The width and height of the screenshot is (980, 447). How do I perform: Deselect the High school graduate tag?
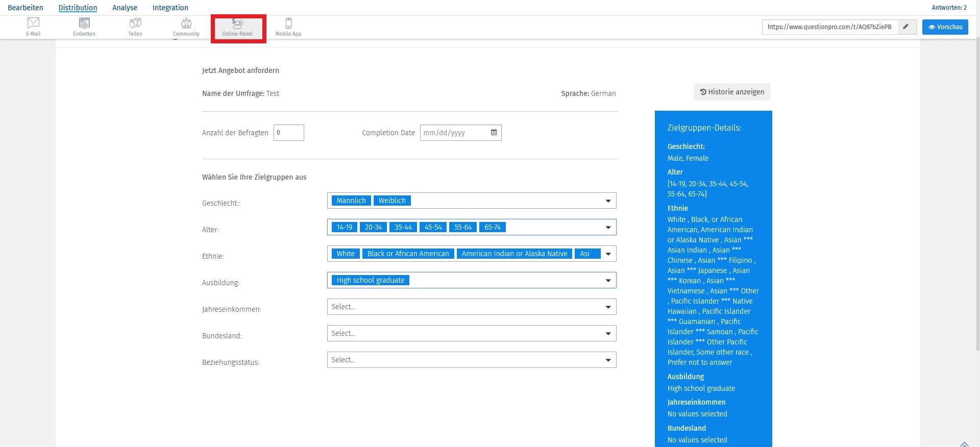[370, 280]
